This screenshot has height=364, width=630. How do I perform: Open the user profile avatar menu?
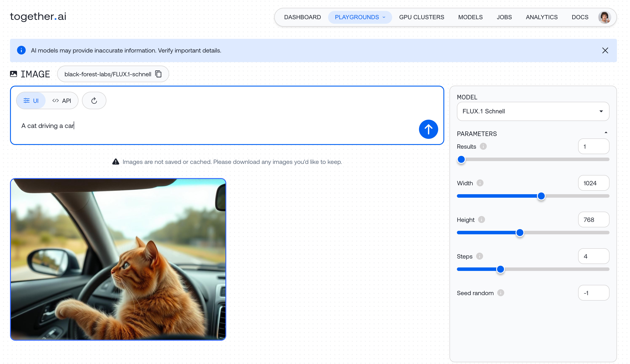tap(604, 17)
